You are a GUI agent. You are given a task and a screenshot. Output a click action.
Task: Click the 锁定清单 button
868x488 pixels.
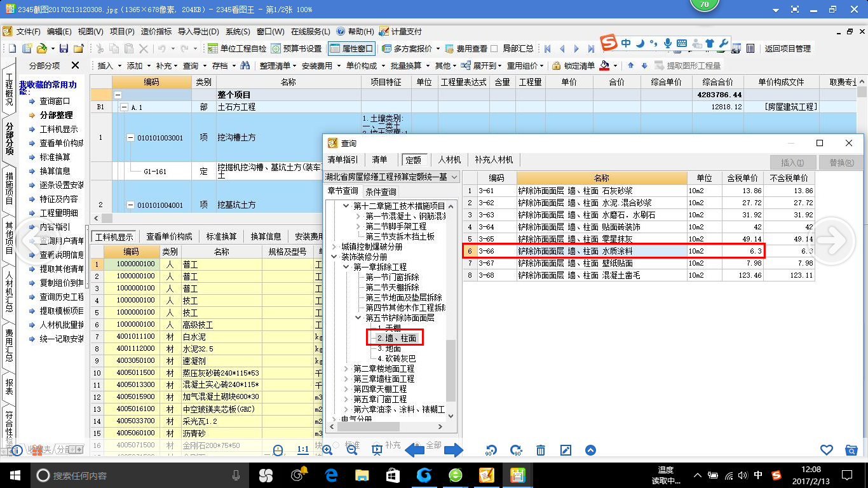(574, 65)
